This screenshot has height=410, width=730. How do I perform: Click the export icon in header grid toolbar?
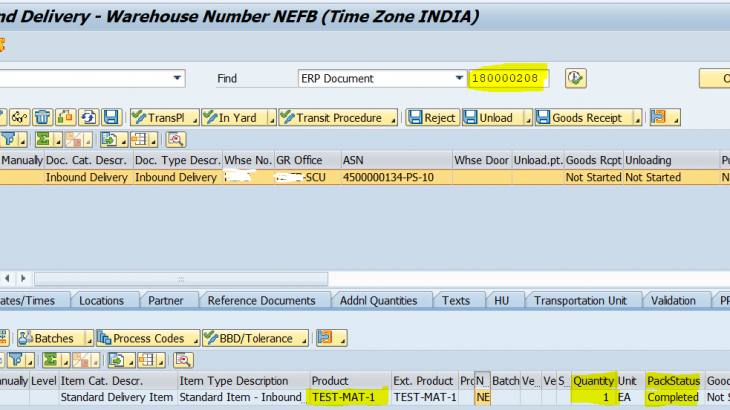pyautogui.click(x=109, y=139)
